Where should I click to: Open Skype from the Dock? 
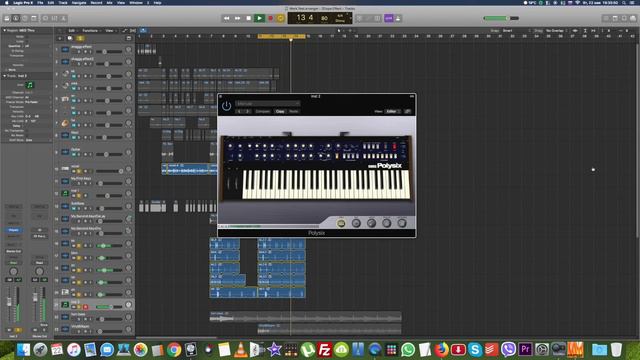(475, 350)
